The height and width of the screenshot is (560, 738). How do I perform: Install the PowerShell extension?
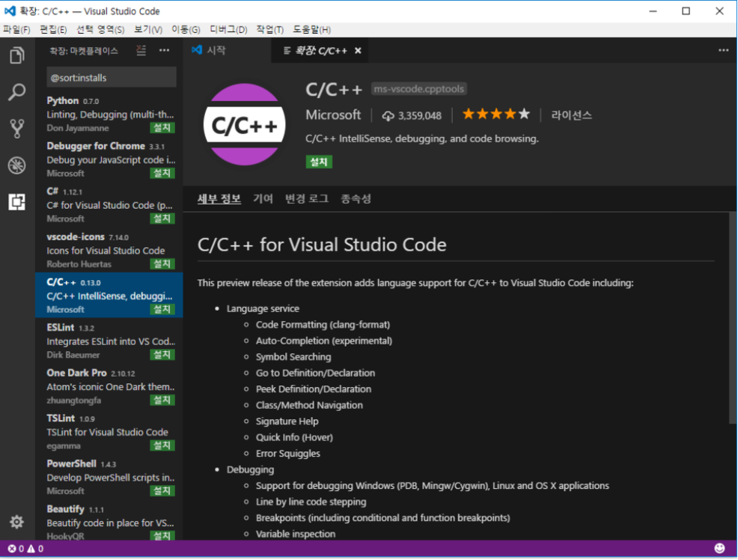(x=162, y=491)
